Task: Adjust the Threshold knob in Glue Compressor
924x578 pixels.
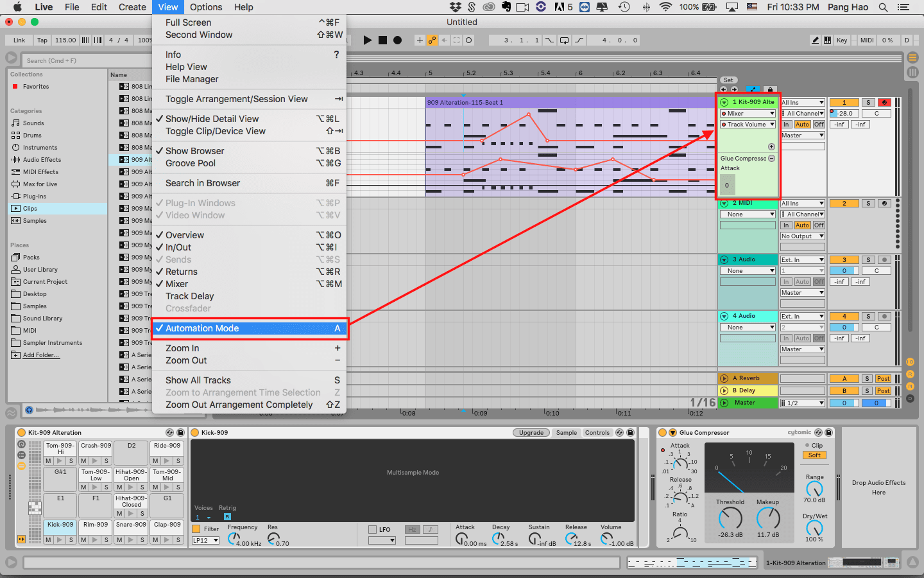Action: coord(730,518)
